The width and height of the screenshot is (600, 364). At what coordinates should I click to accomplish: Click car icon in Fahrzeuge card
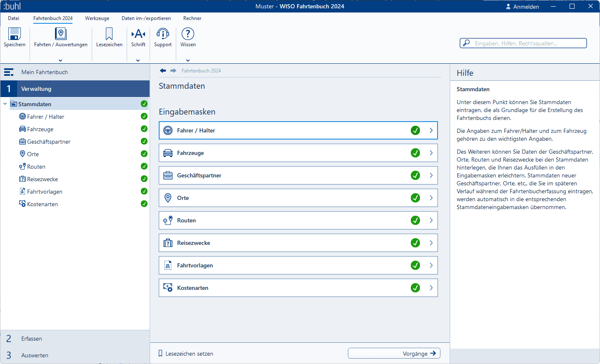(x=168, y=153)
